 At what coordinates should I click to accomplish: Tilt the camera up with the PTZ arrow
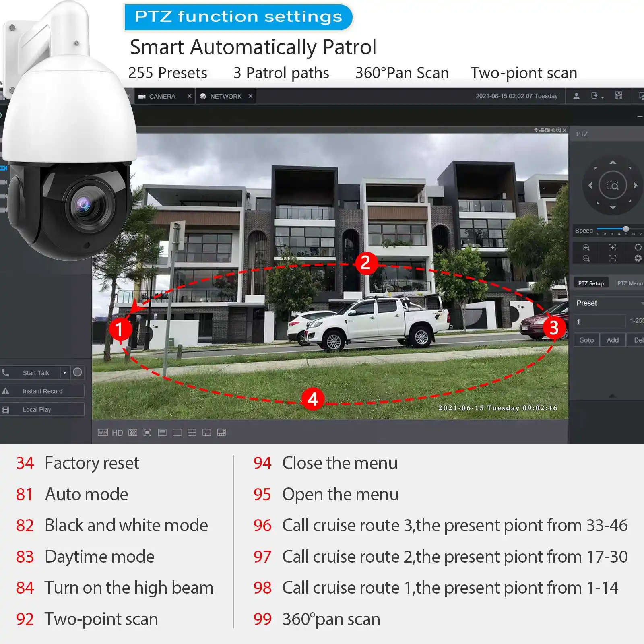tap(613, 162)
